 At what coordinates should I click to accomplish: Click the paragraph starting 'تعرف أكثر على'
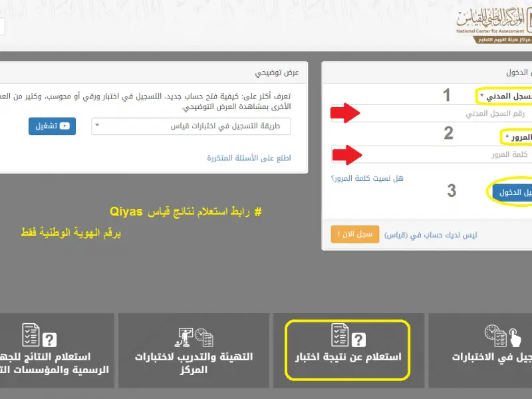coord(146,102)
